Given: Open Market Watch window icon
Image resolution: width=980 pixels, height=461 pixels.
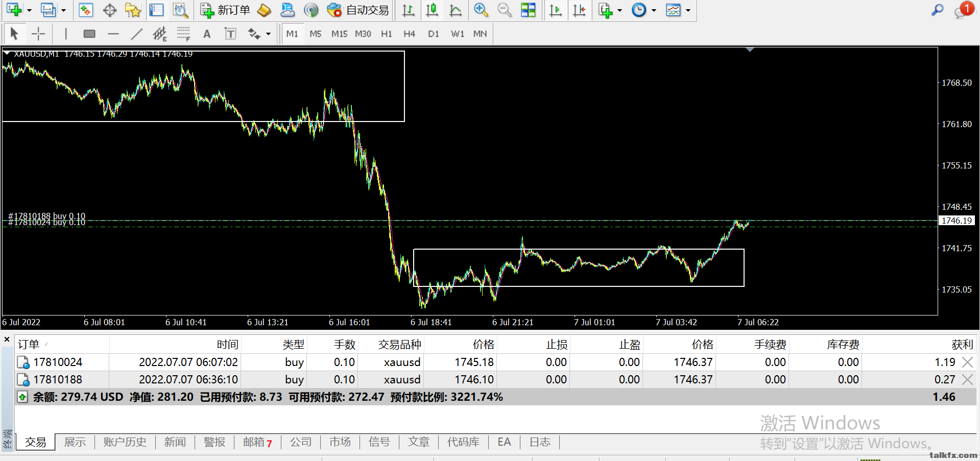Looking at the screenshot, I should 86,10.
